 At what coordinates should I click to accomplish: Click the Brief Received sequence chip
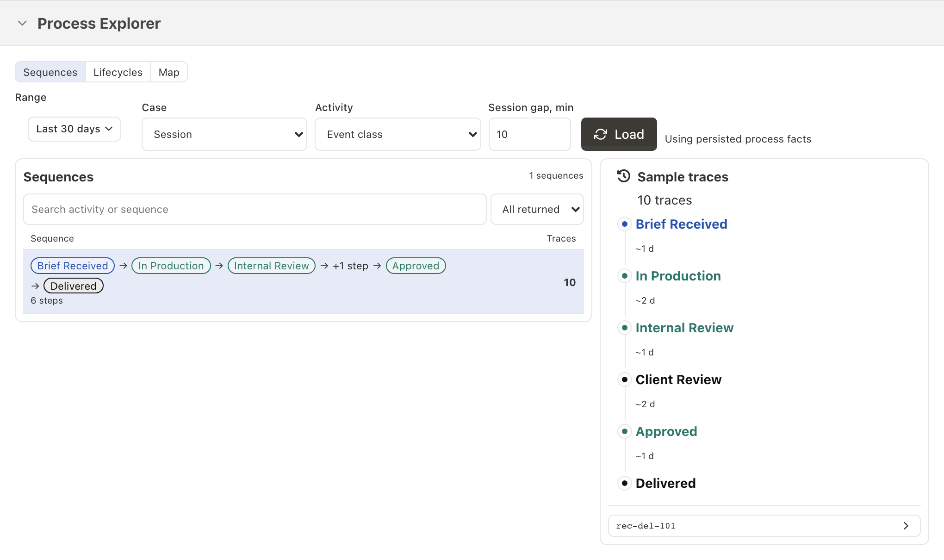pyautogui.click(x=73, y=266)
